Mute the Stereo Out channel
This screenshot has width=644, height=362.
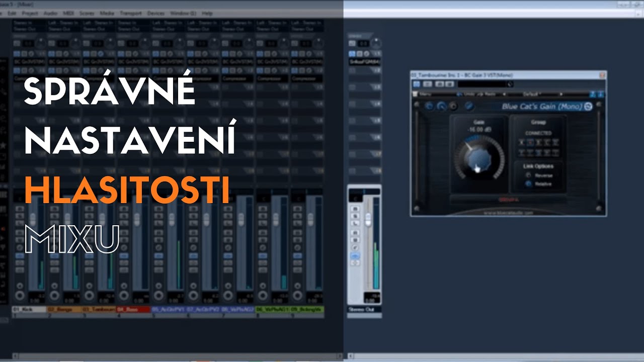point(355,208)
